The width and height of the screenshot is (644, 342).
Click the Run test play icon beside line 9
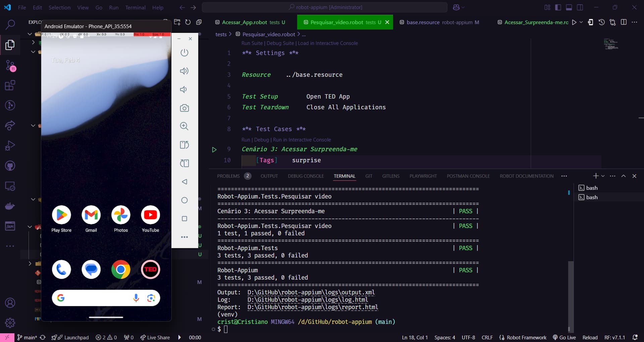click(x=214, y=150)
